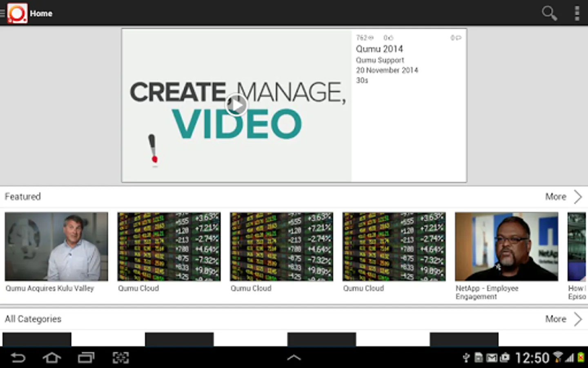588x368 pixels.
Task: Tap the Android Home navigation button
Action: pos(52,358)
